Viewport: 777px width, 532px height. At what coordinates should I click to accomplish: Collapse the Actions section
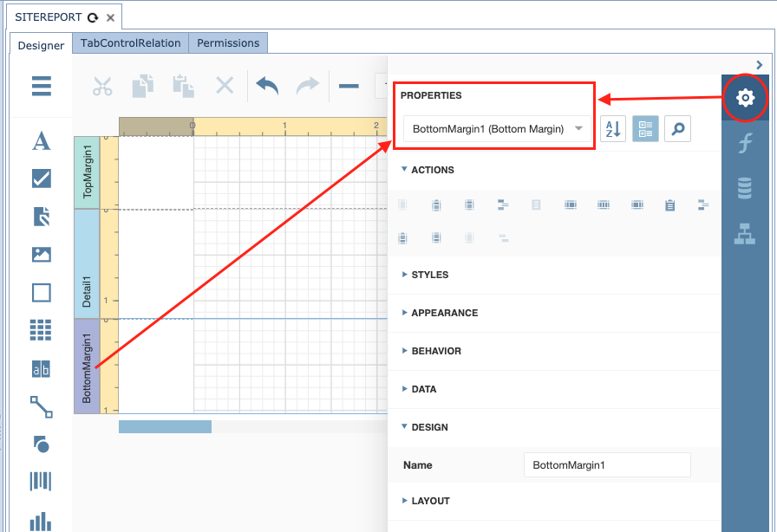point(432,170)
